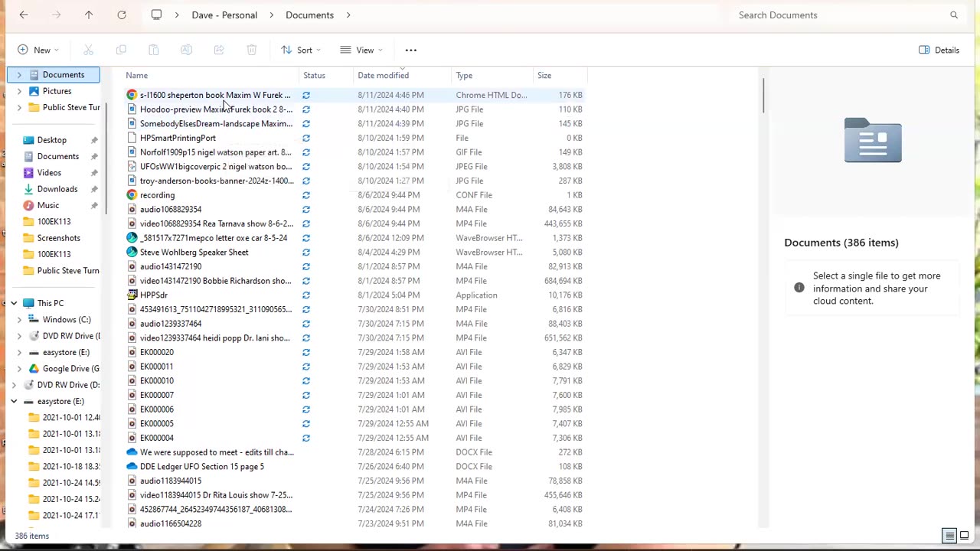Switch to large thumbnails view icon

tap(964, 536)
